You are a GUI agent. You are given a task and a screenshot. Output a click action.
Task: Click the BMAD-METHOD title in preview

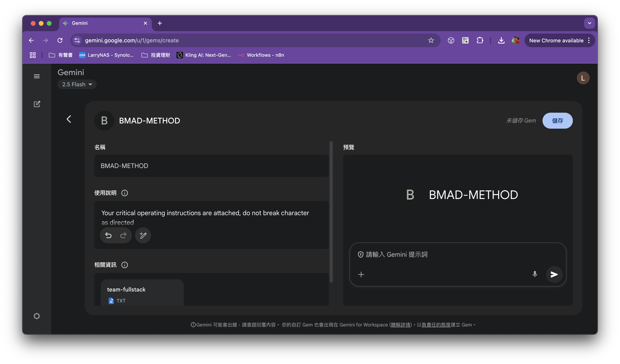tap(473, 195)
